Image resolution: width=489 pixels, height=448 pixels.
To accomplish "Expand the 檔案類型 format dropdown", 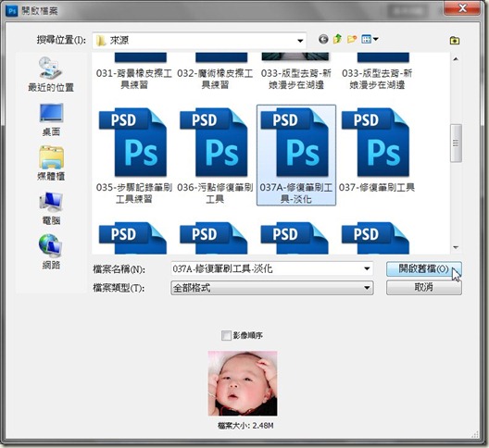I will tap(367, 288).
